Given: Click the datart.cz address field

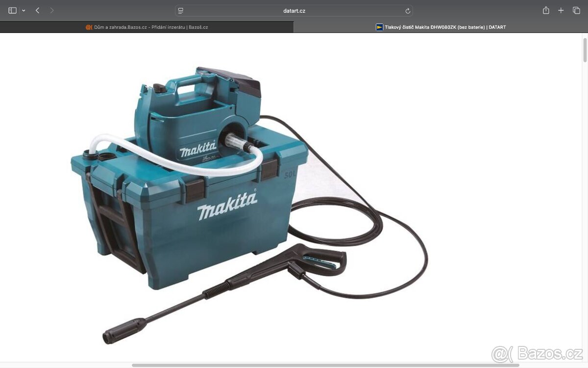Looking at the screenshot, I should tap(294, 10).
